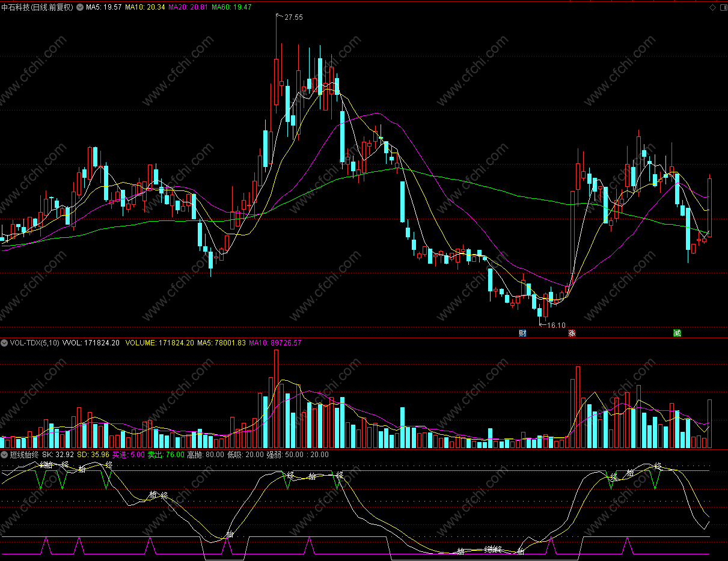Expand the VOL-TDX indicator dropdown arrow
This screenshot has width=728, height=561.
click(4, 343)
